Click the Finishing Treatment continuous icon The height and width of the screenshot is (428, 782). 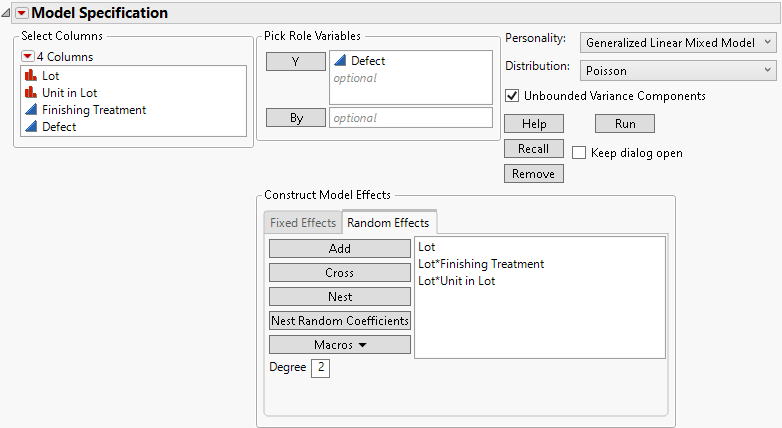30,110
